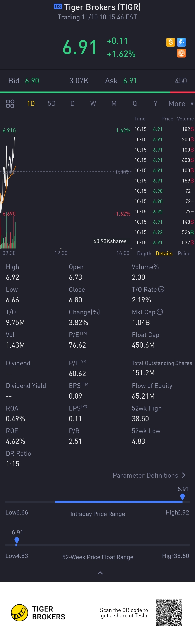Tap the Total Outstanding Shares value 151.2M
The image size is (195, 644).
pyautogui.click(x=143, y=373)
